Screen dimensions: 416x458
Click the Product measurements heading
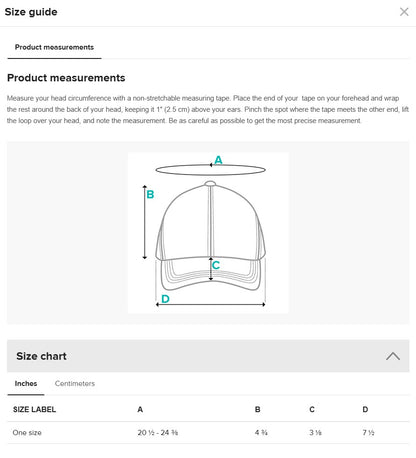click(x=66, y=78)
